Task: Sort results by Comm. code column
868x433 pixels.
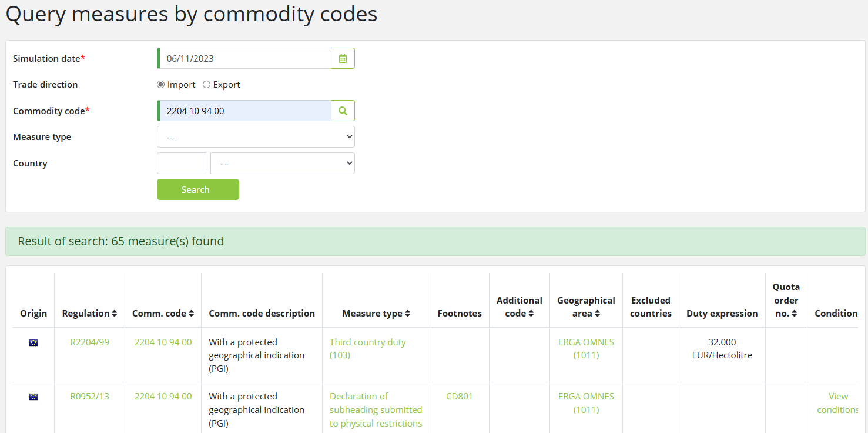Action: (191, 314)
